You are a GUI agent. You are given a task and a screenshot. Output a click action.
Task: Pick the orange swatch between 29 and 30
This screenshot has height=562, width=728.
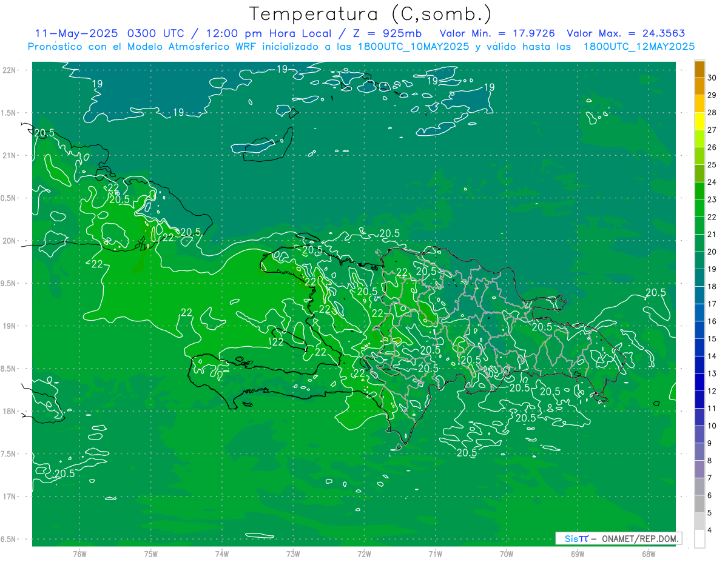tap(699, 86)
